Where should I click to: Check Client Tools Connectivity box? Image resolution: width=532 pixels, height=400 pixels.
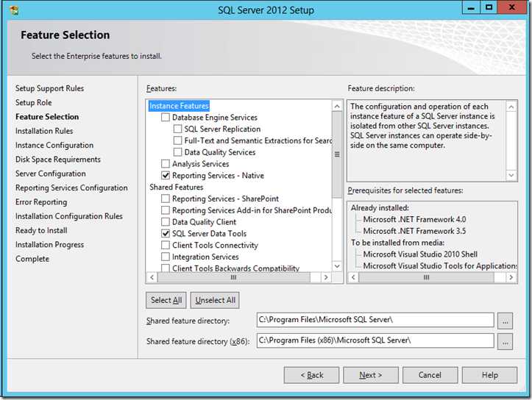166,245
